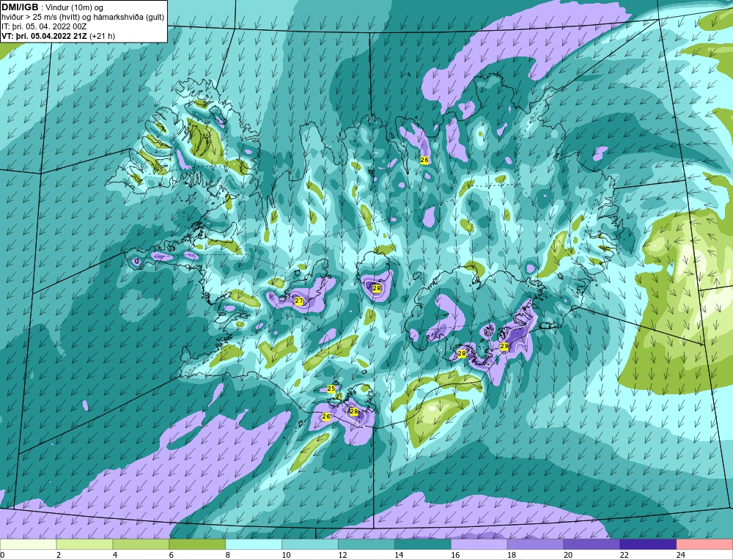Click the 2–4 light green legend swatch
The image size is (733, 560).
pos(84,545)
